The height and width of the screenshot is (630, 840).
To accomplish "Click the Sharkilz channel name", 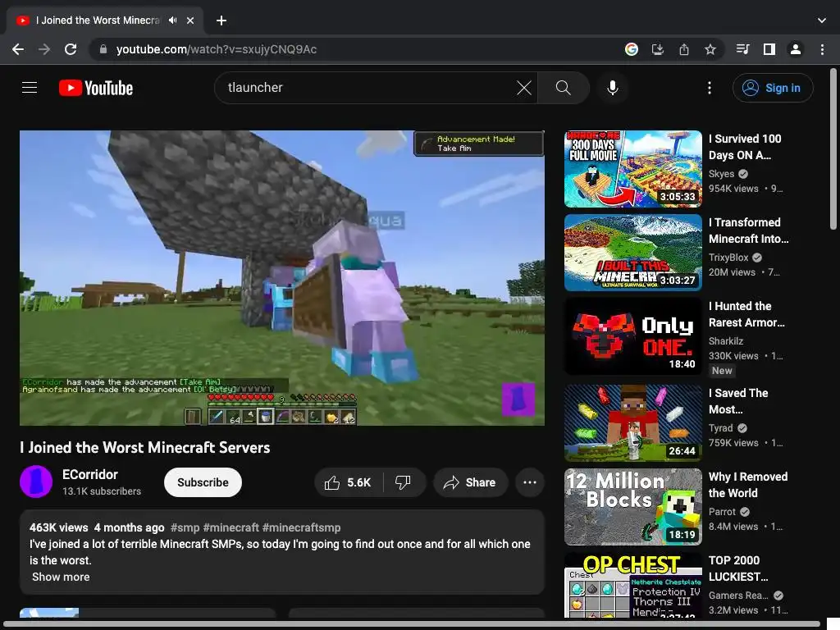I will (x=726, y=340).
